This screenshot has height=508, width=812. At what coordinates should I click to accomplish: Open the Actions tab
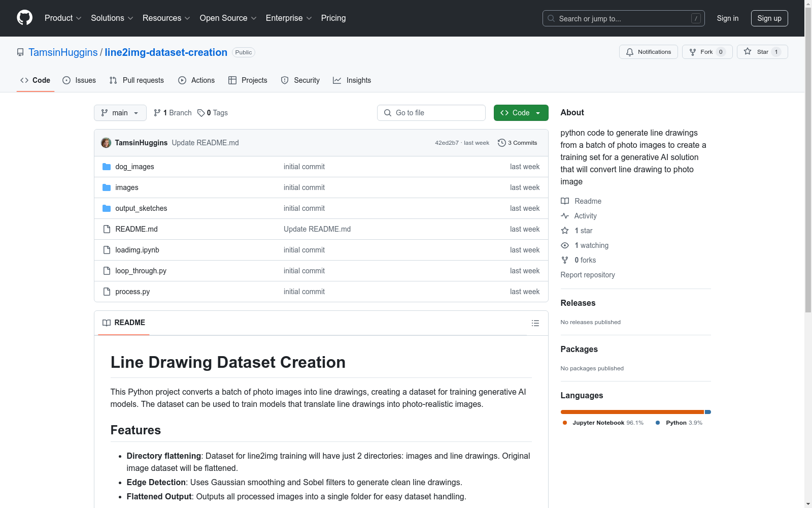click(196, 80)
